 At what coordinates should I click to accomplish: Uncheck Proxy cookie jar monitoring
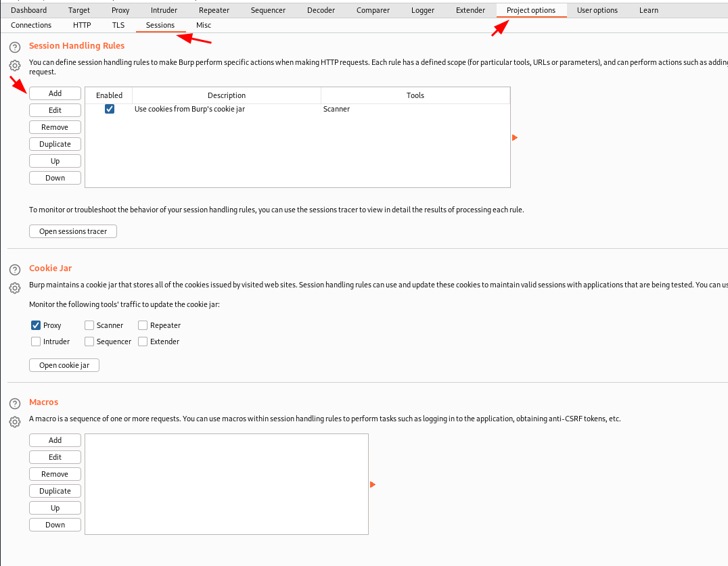point(36,325)
